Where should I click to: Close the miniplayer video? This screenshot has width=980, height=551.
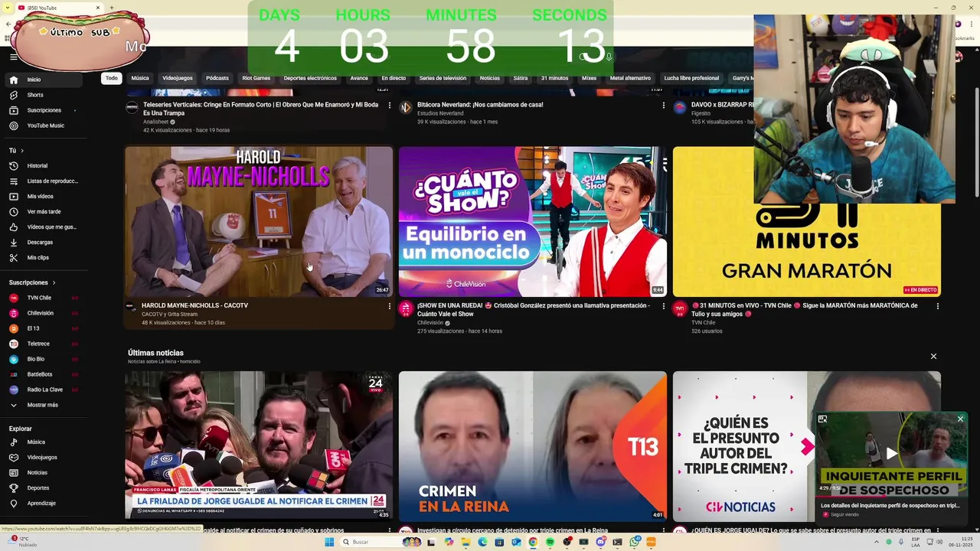pyautogui.click(x=960, y=419)
